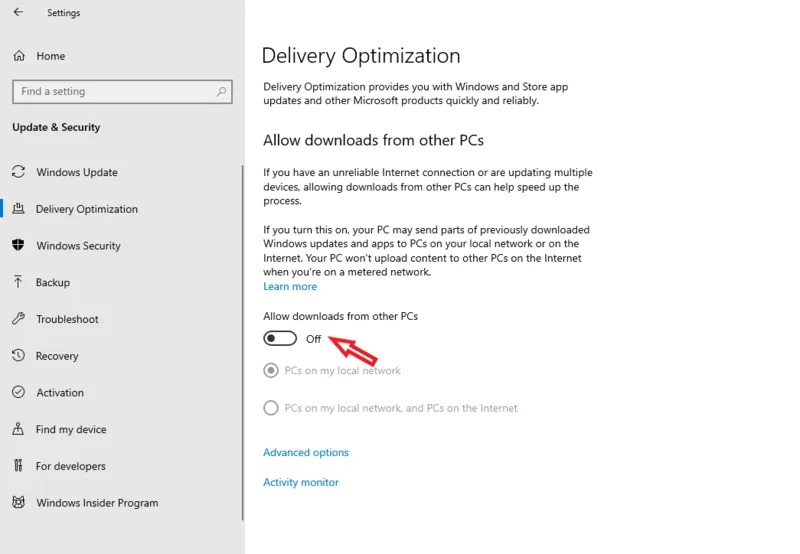This screenshot has height=554, width=800.
Task: Click the Recovery clock icon
Action: (18, 356)
